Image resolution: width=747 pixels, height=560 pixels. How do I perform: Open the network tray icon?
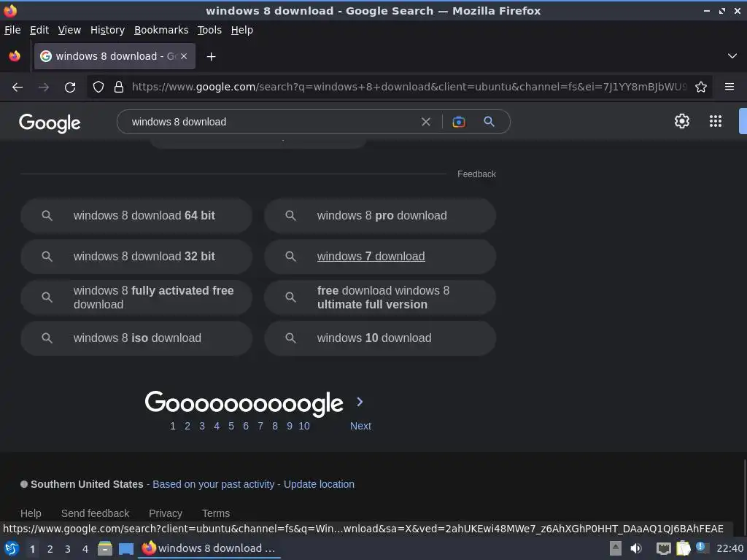point(663,548)
